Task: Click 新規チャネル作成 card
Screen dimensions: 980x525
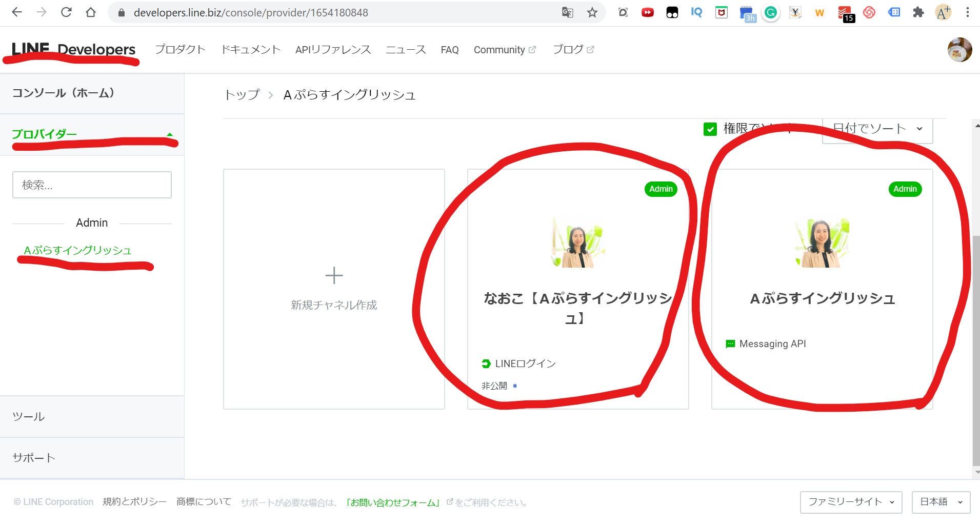Action: tap(334, 289)
